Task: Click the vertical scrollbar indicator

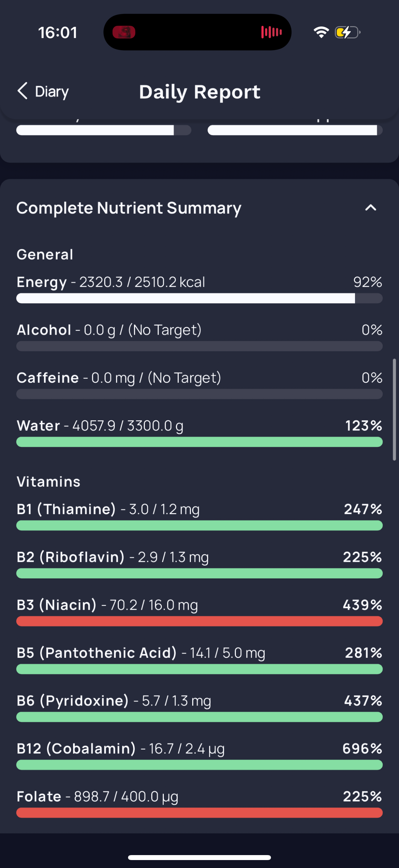Action: (394, 410)
